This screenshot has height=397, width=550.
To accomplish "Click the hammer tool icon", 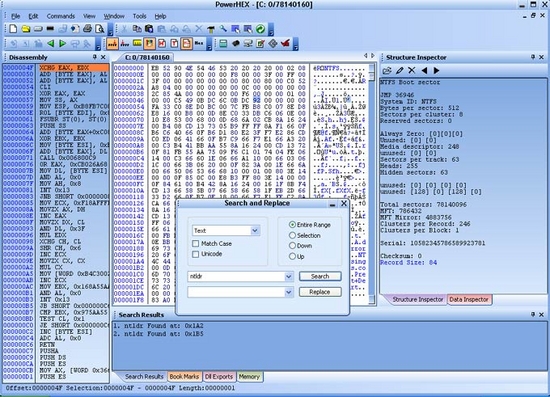I will point(211,29).
